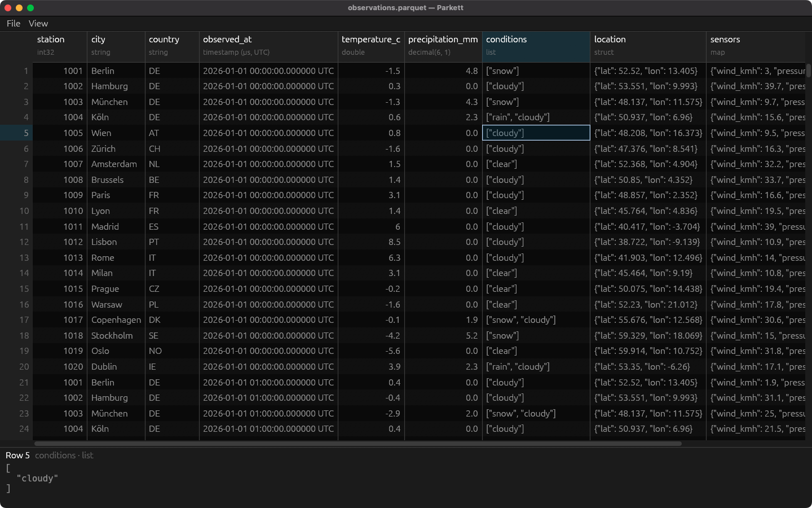This screenshot has width=812, height=508.
Task: Click the location column header
Action: click(648, 46)
